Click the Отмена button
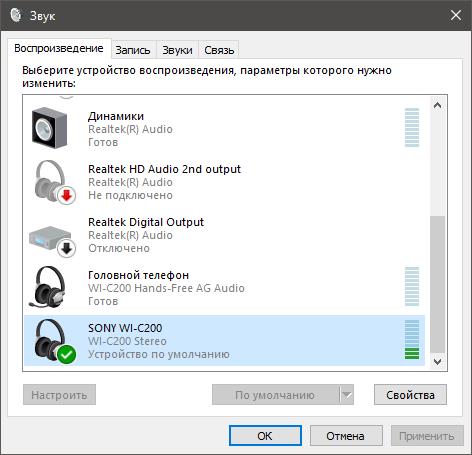This screenshot has width=472, height=455. [x=346, y=436]
